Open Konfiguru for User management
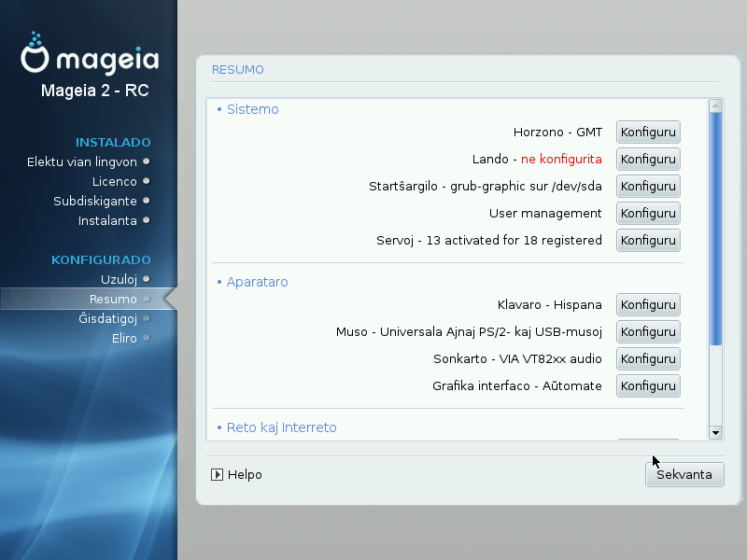Viewport: 747px width, 560px height. (648, 214)
